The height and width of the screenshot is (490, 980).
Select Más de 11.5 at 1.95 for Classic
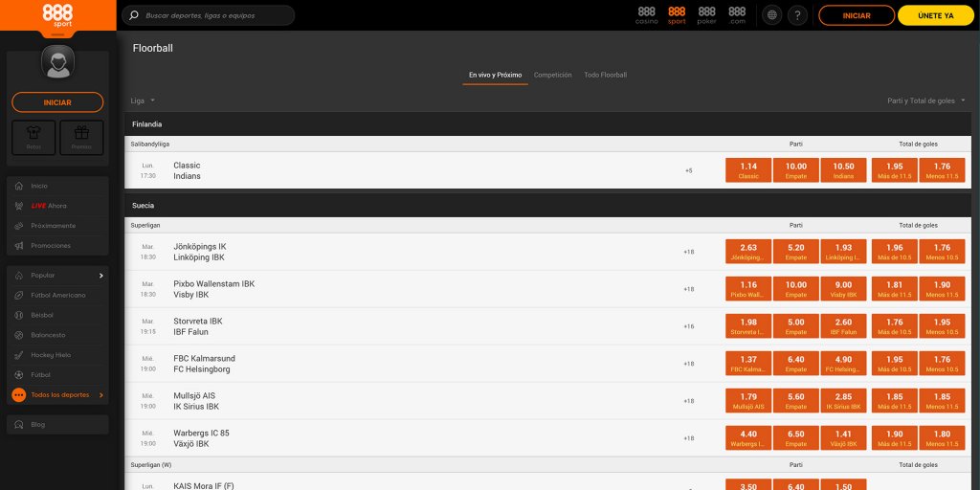(895, 170)
